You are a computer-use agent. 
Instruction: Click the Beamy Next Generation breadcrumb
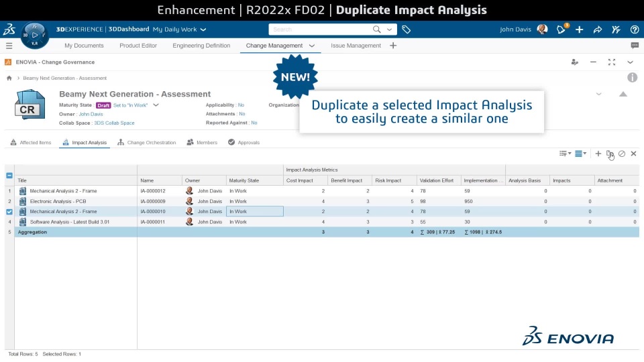tap(64, 78)
